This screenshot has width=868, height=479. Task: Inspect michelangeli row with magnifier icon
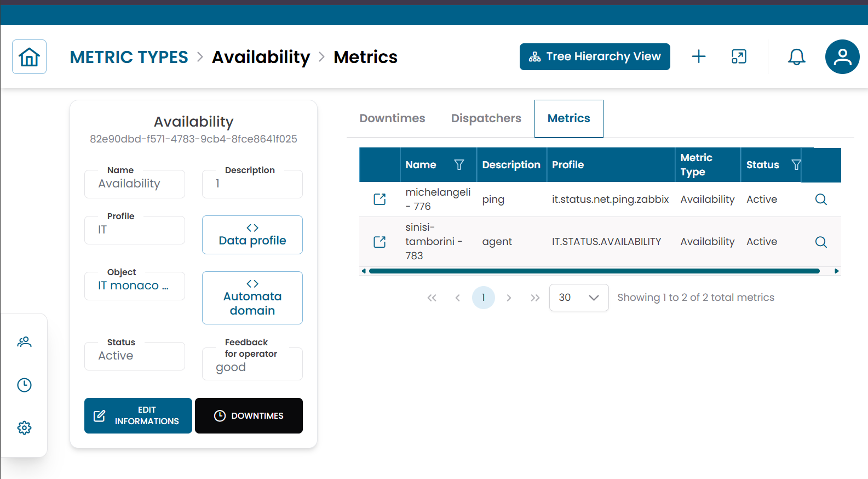821,199
